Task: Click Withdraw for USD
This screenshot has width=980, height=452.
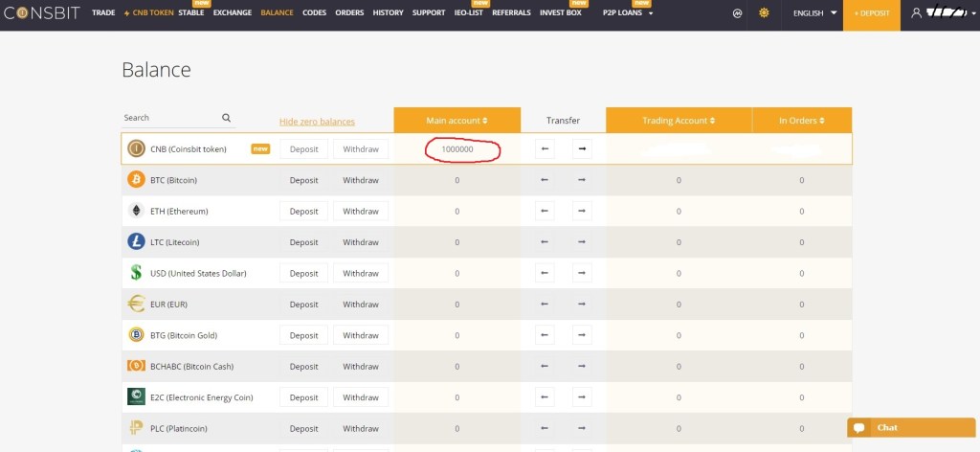Action: (x=361, y=273)
